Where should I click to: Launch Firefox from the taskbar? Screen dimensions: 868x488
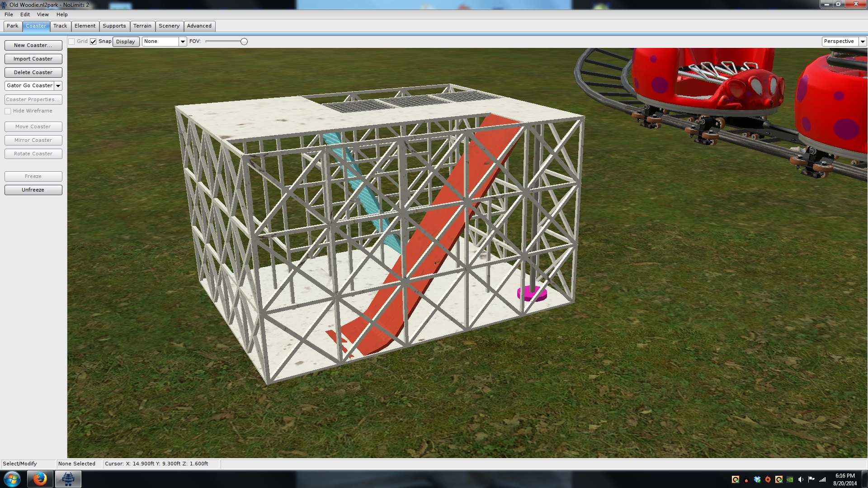click(x=40, y=479)
